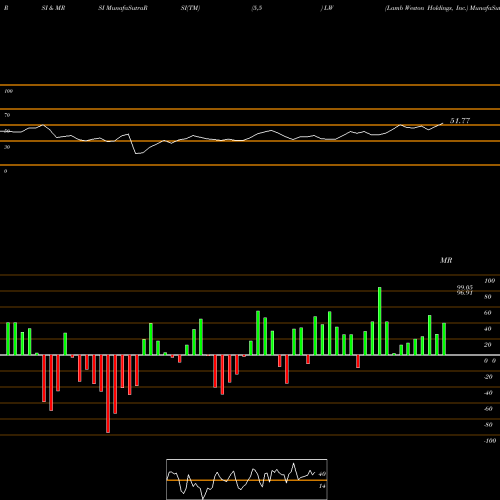Click the MR axis label -20

(x=488, y=377)
